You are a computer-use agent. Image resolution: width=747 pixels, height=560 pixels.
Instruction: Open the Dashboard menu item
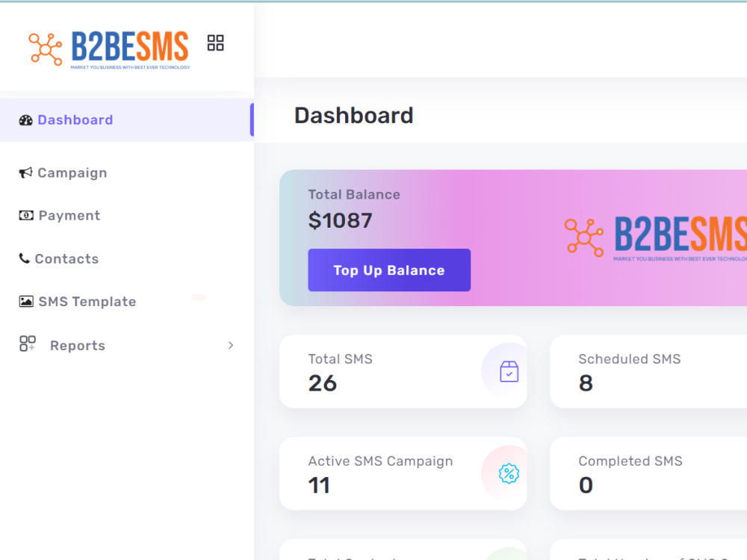pyautogui.click(x=127, y=120)
